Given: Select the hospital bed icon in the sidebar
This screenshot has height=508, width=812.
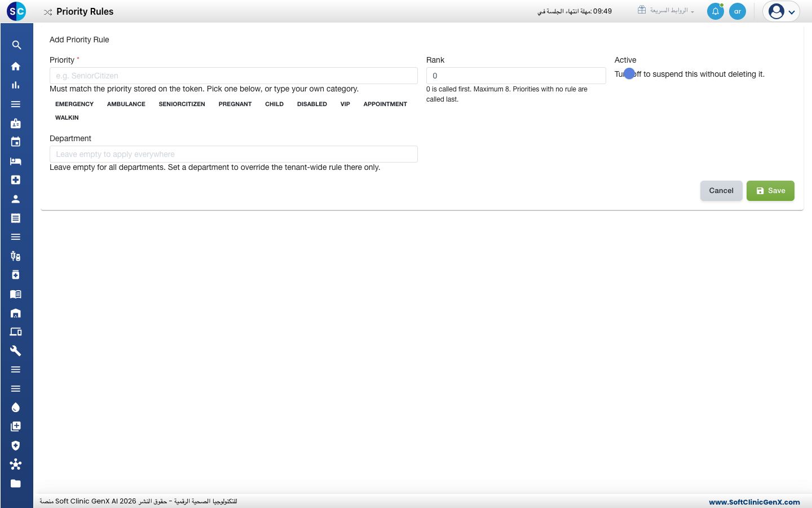Looking at the screenshot, I should tap(16, 161).
